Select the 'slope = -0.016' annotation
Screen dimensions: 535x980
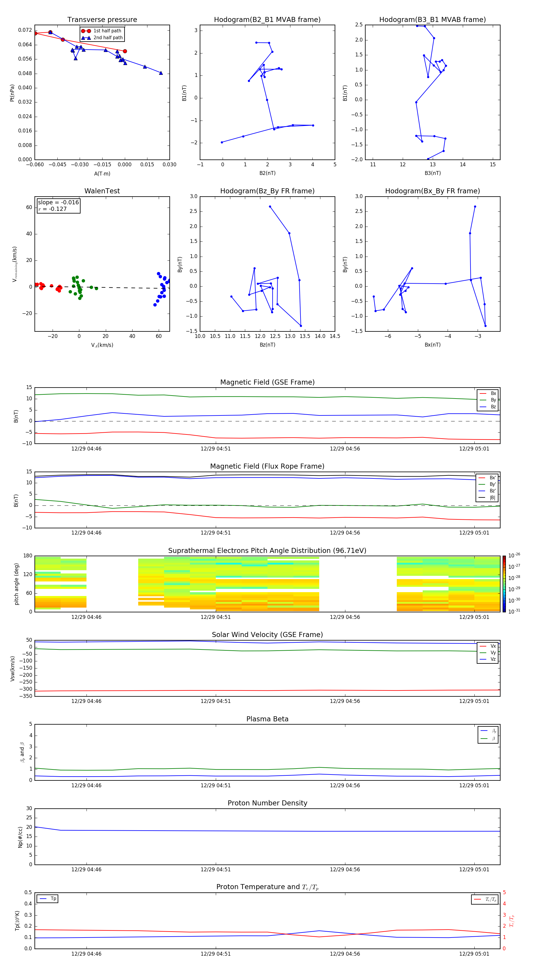[x=58, y=203]
